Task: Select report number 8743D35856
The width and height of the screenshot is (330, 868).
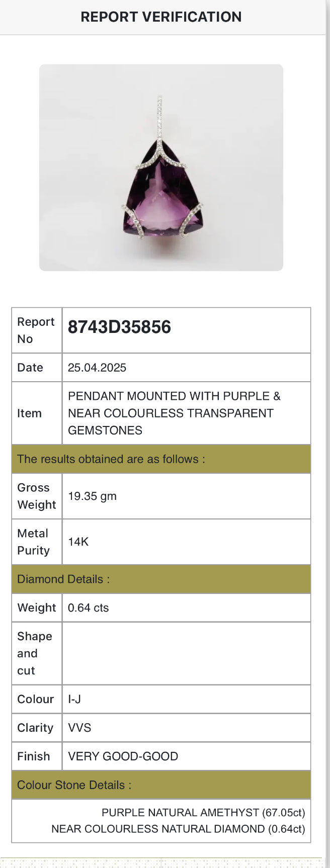Action: [x=119, y=327]
